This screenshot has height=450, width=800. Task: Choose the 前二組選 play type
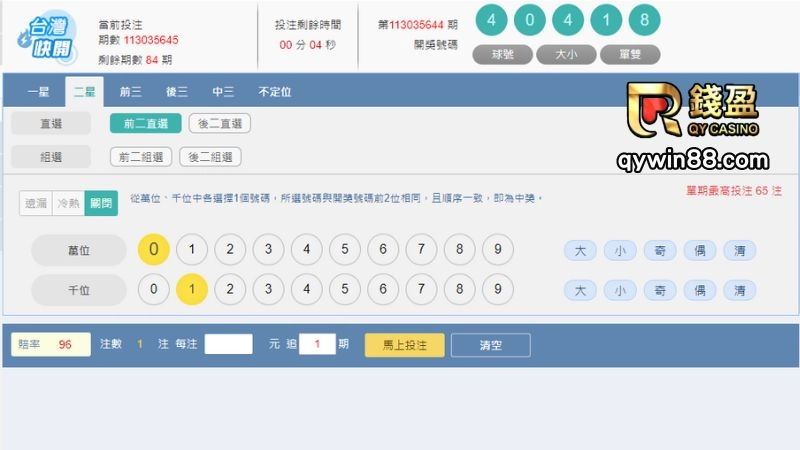pos(141,157)
